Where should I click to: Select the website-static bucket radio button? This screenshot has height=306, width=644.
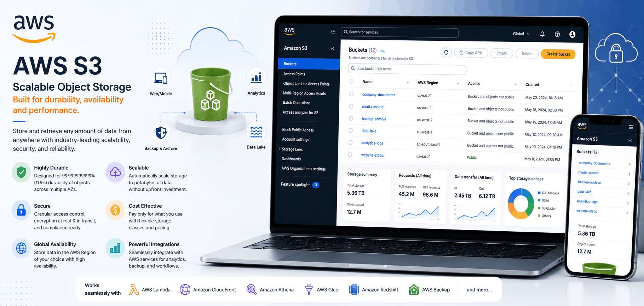tap(350, 155)
